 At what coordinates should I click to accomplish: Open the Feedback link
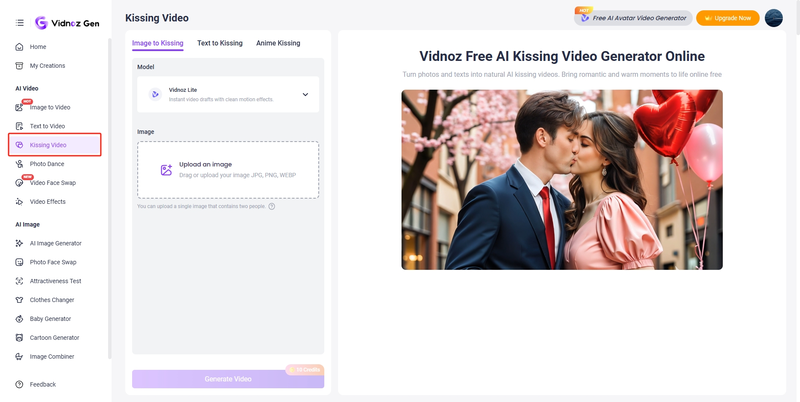click(x=43, y=385)
